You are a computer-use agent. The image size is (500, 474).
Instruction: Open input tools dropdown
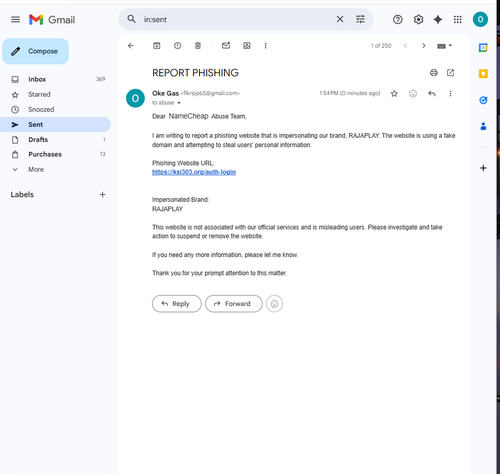click(444, 46)
